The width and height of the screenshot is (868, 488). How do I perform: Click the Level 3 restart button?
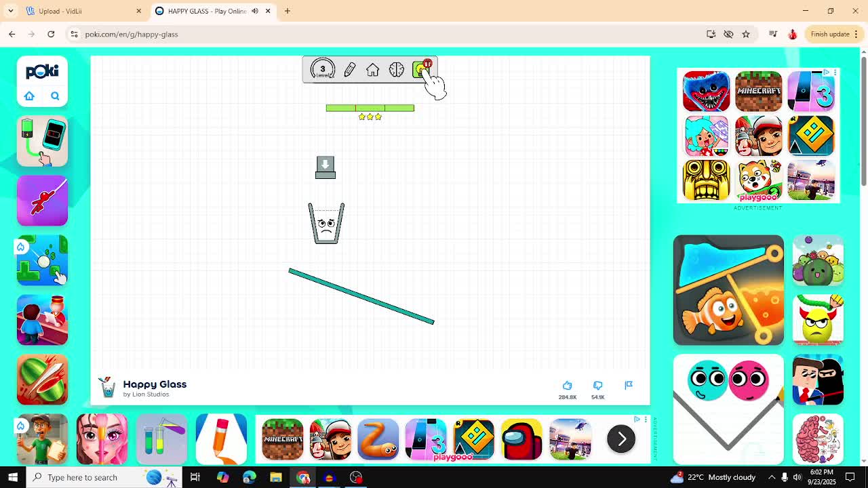pos(322,69)
